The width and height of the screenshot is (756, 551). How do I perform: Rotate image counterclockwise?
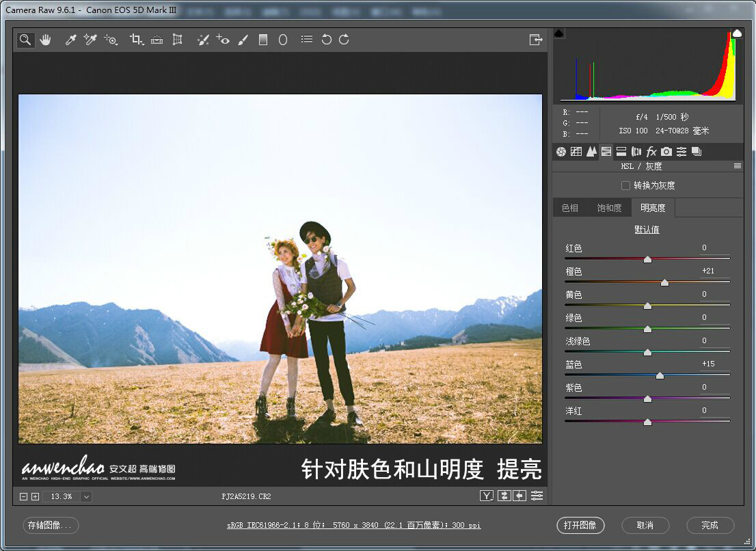click(x=327, y=40)
